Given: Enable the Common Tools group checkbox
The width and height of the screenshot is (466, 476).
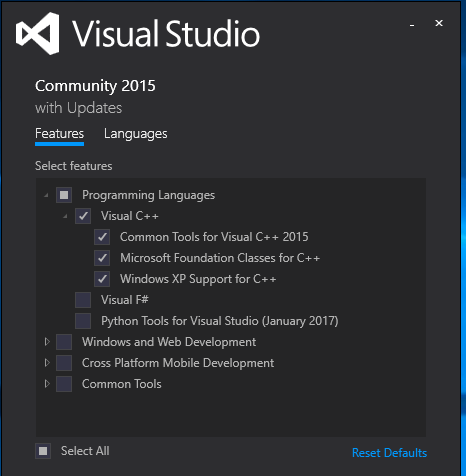Looking at the screenshot, I should [x=64, y=384].
